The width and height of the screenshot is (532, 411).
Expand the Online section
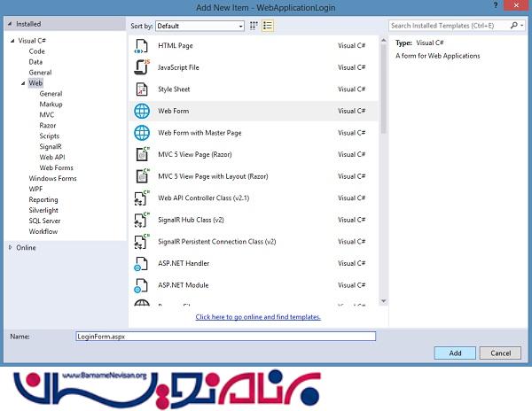pos(11,247)
